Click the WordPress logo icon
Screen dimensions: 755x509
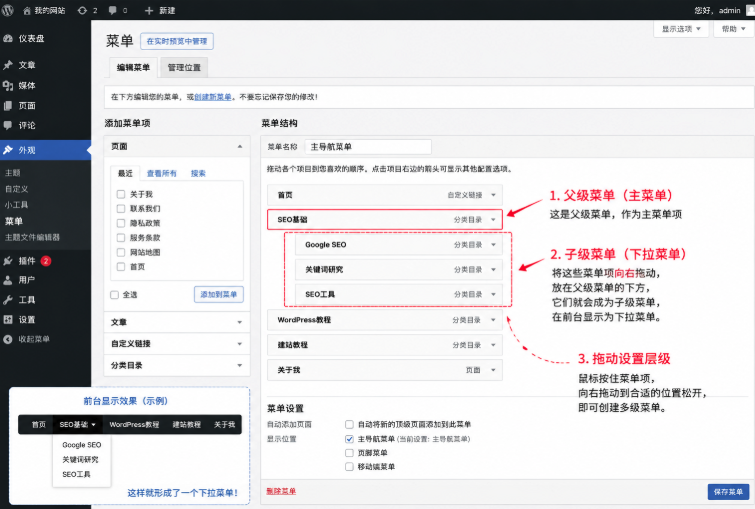click(x=8, y=10)
